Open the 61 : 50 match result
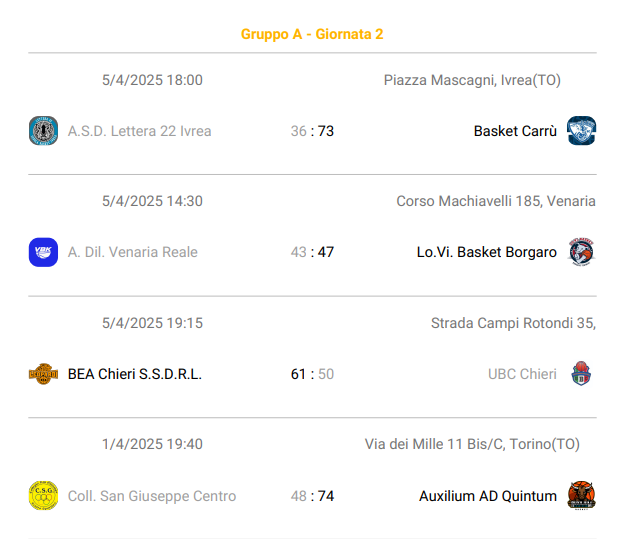Image resolution: width=623 pixels, height=539 pixels. 312,374
